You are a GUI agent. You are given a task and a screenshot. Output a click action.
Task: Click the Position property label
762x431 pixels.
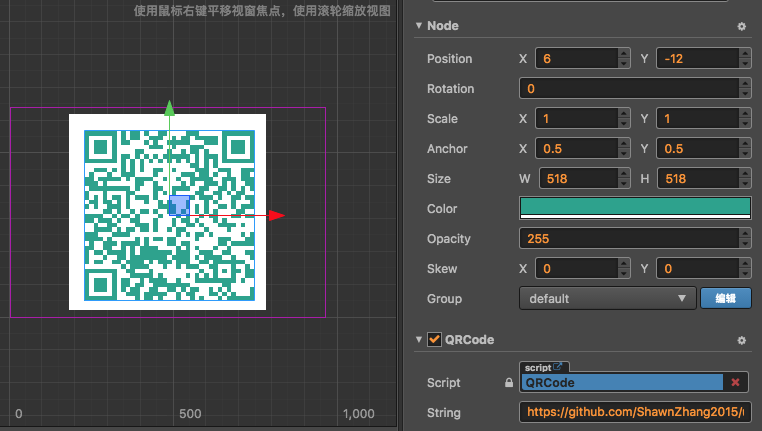pyautogui.click(x=450, y=59)
